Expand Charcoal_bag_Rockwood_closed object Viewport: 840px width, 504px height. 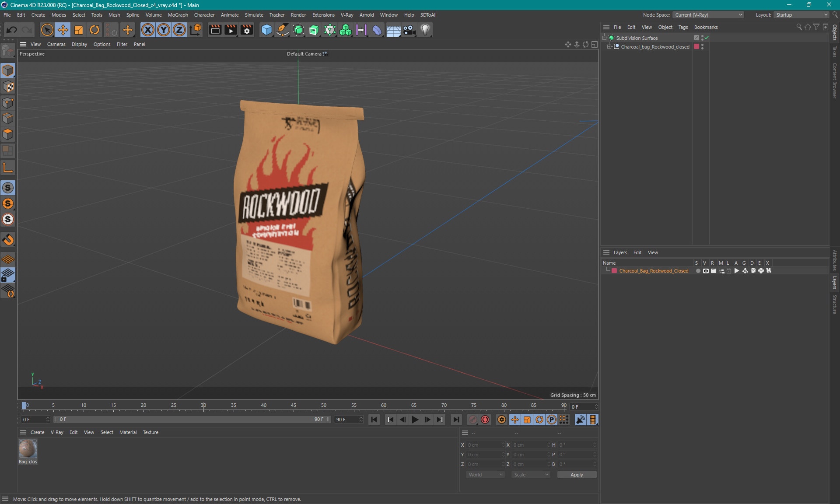click(x=609, y=47)
